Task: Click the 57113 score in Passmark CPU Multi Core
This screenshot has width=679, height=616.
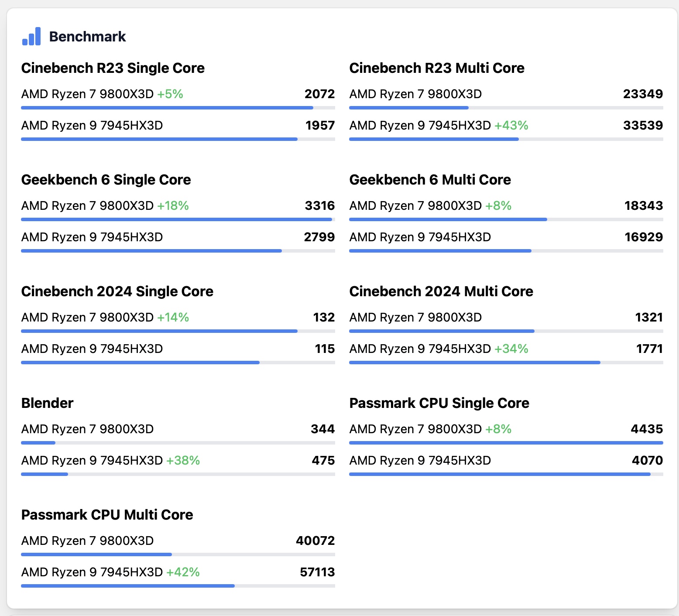Action: (317, 572)
